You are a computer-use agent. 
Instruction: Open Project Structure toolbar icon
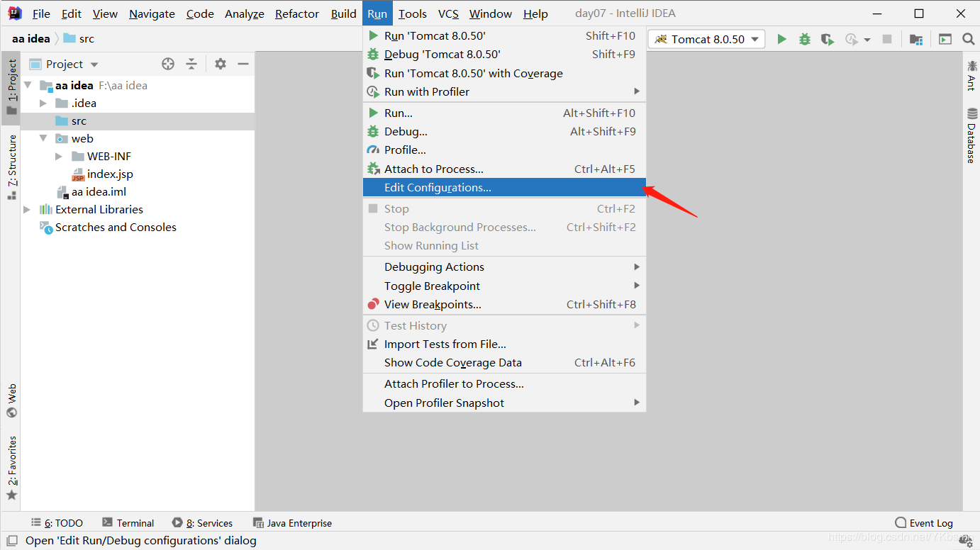[916, 39]
